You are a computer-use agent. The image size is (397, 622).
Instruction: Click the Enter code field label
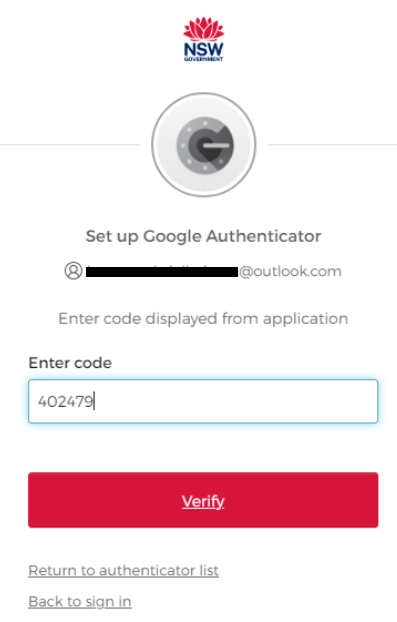[70, 363]
